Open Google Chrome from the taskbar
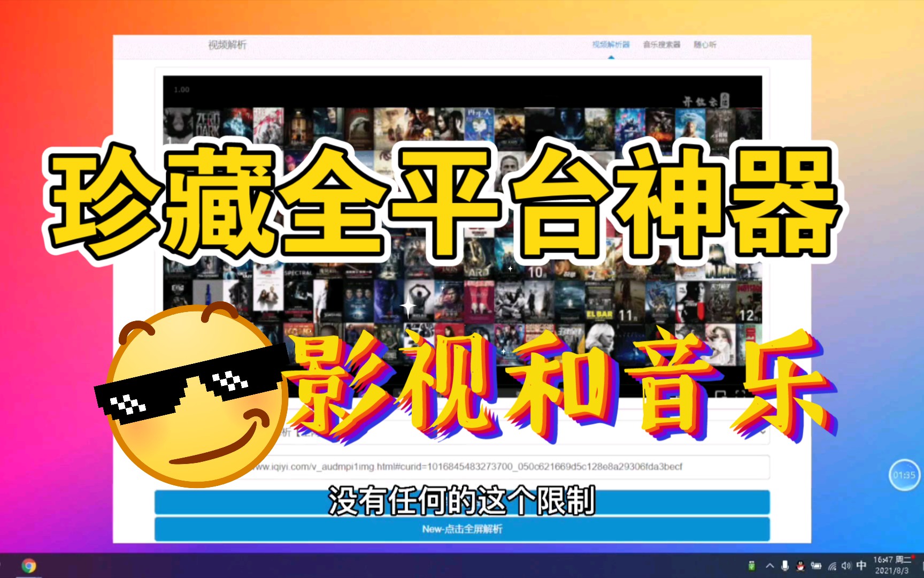The image size is (924, 578). [29, 566]
